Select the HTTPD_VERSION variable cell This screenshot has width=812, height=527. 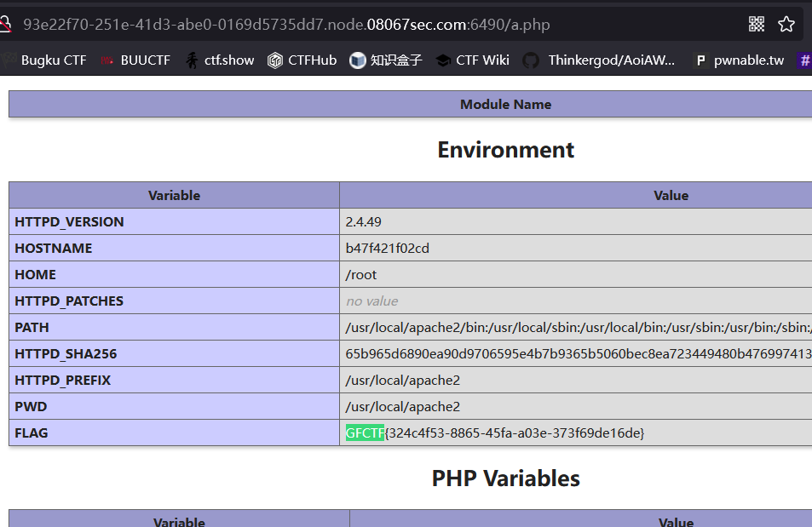point(174,221)
